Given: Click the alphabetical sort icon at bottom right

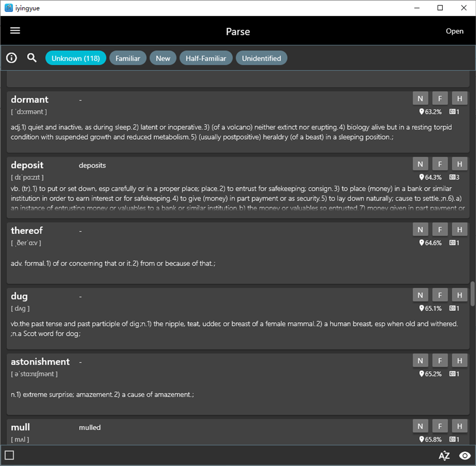Looking at the screenshot, I should pyautogui.click(x=444, y=455).
